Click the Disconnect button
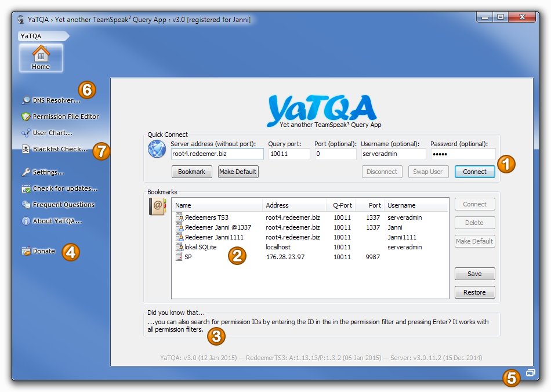 (x=382, y=172)
